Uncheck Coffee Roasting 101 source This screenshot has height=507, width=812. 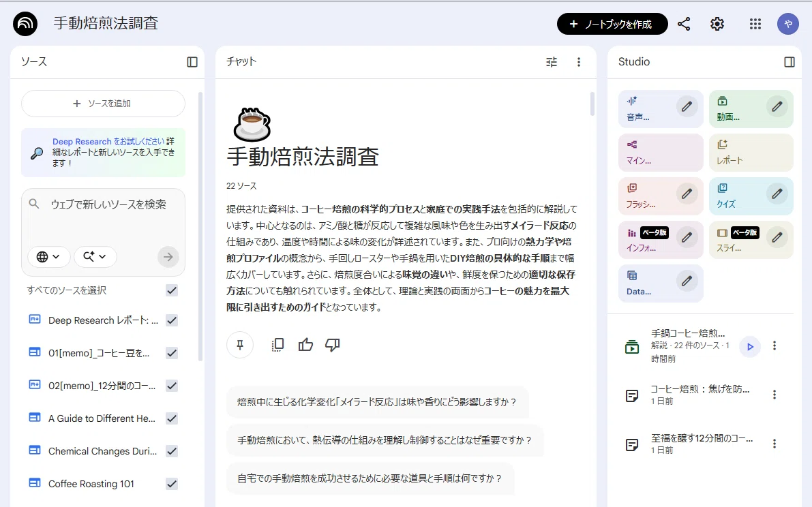click(x=172, y=484)
